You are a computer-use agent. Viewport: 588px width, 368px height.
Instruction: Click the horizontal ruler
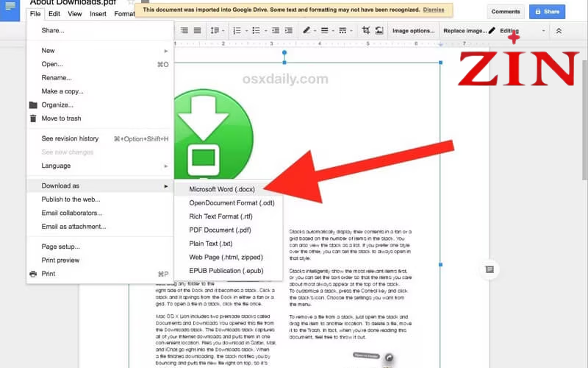coord(332,43)
